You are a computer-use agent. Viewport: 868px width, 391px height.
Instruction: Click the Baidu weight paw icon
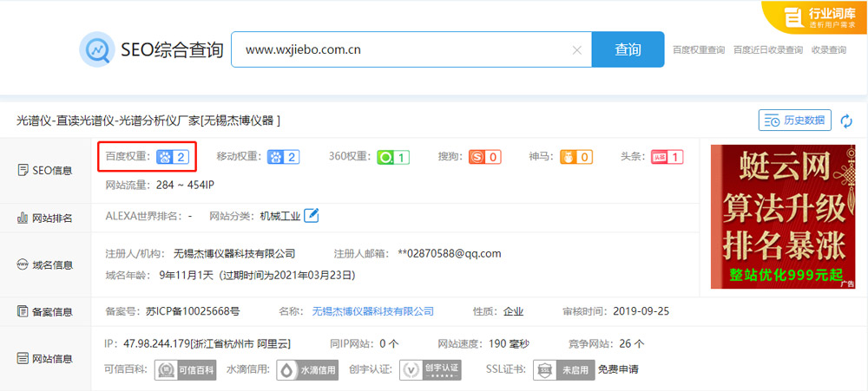point(165,157)
